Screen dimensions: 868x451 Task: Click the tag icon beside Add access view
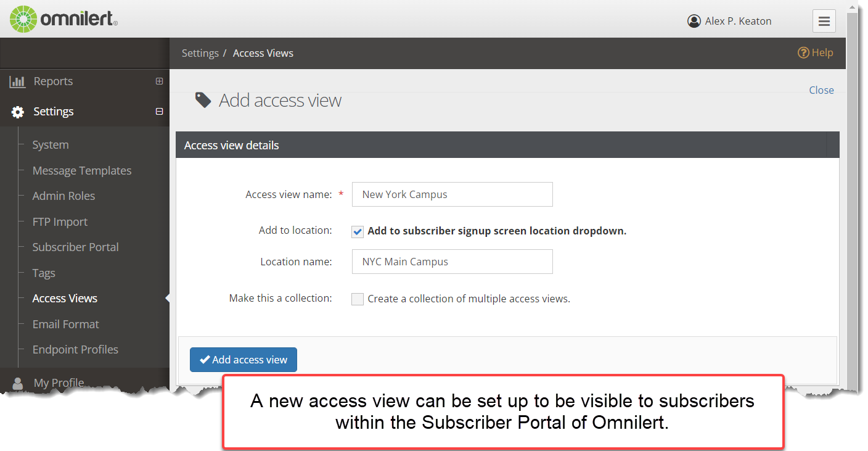(203, 100)
